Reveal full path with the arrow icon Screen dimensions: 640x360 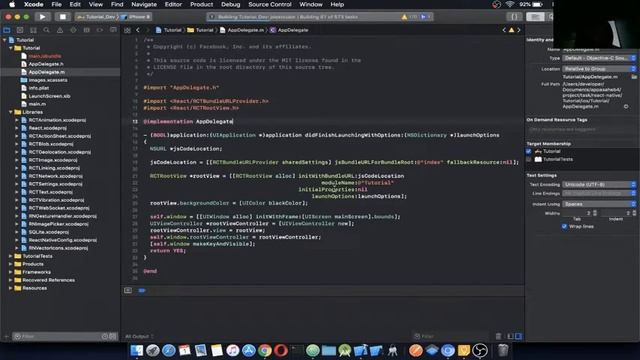pyautogui.click(x=626, y=107)
